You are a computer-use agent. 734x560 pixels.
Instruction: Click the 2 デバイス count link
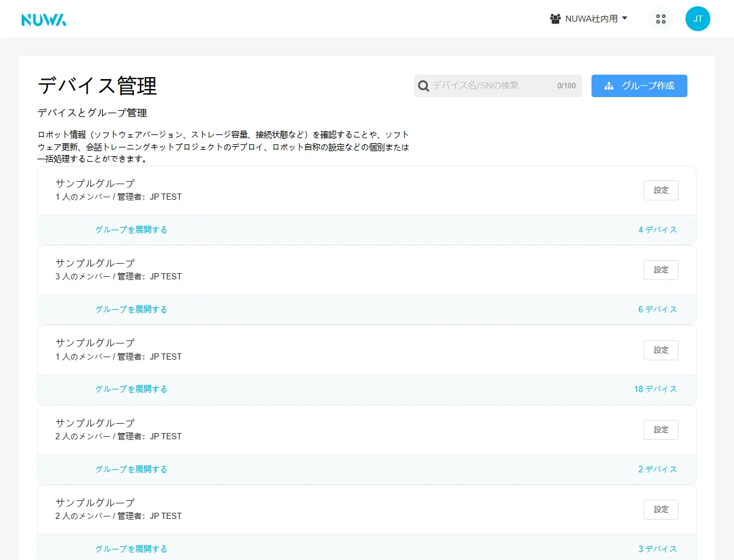[x=657, y=469]
